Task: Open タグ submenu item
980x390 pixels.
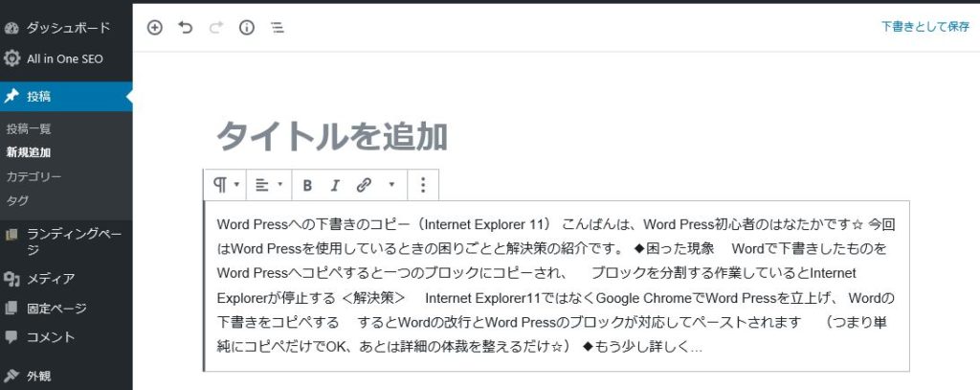Action: pyautogui.click(x=17, y=200)
